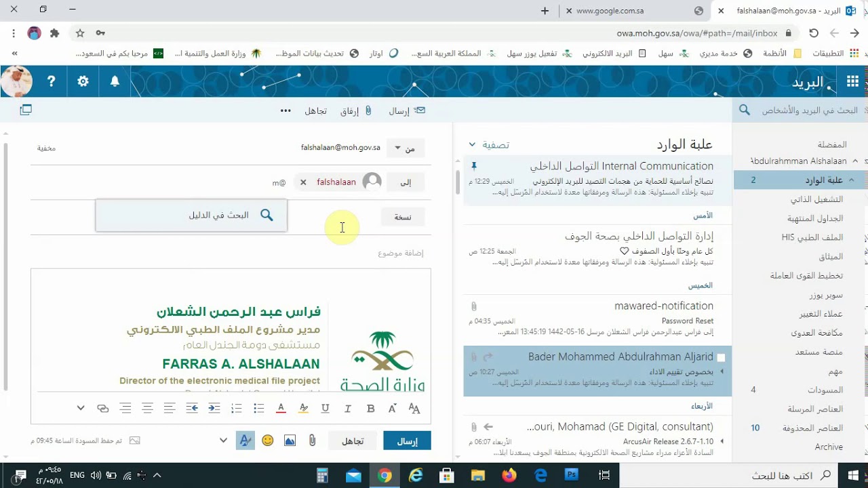The image size is (868, 488).
Task: Open the help question mark
Action: pyautogui.click(x=51, y=81)
